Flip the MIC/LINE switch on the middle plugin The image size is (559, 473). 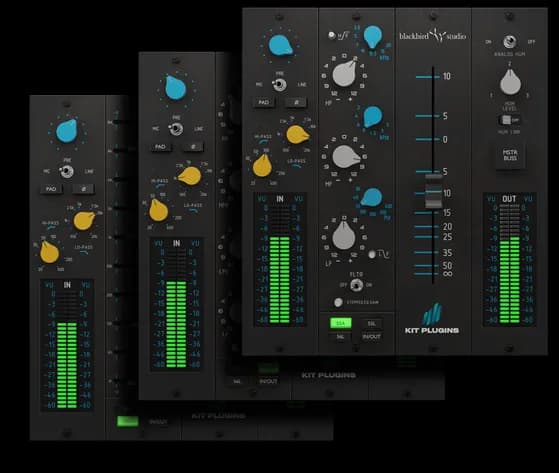click(x=176, y=129)
